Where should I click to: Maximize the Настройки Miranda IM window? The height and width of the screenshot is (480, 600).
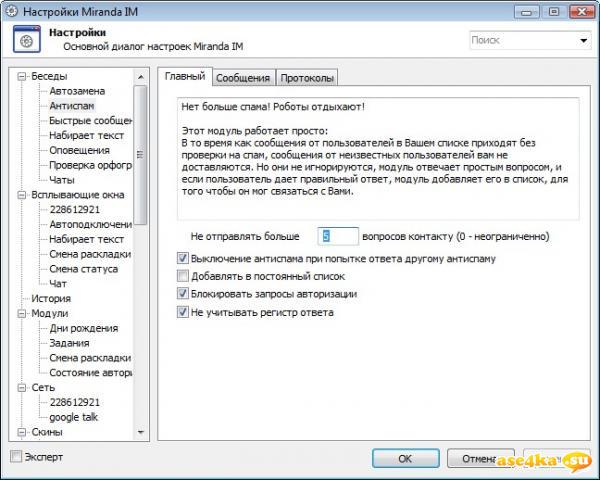click(x=554, y=12)
